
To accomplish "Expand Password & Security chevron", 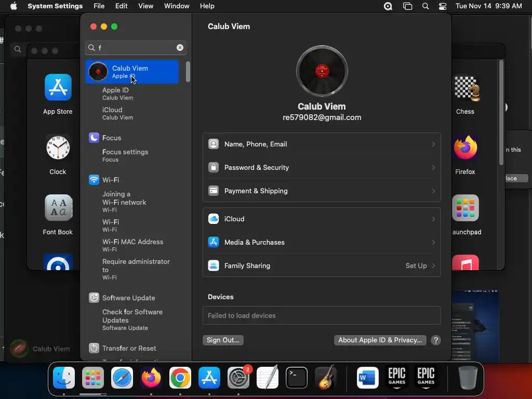I will click(x=433, y=168).
